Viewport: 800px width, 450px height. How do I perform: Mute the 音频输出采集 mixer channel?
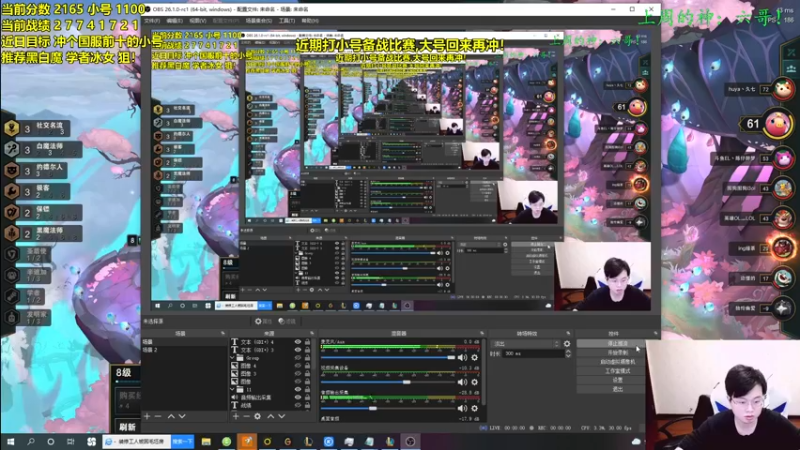tap(462, 408)
